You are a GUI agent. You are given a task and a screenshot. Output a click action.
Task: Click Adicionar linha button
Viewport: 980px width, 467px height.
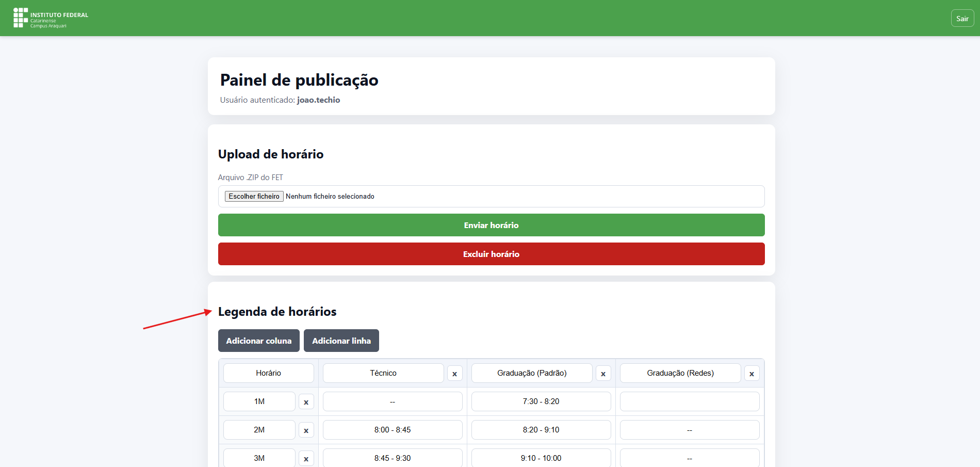click(x=341, y=341)
